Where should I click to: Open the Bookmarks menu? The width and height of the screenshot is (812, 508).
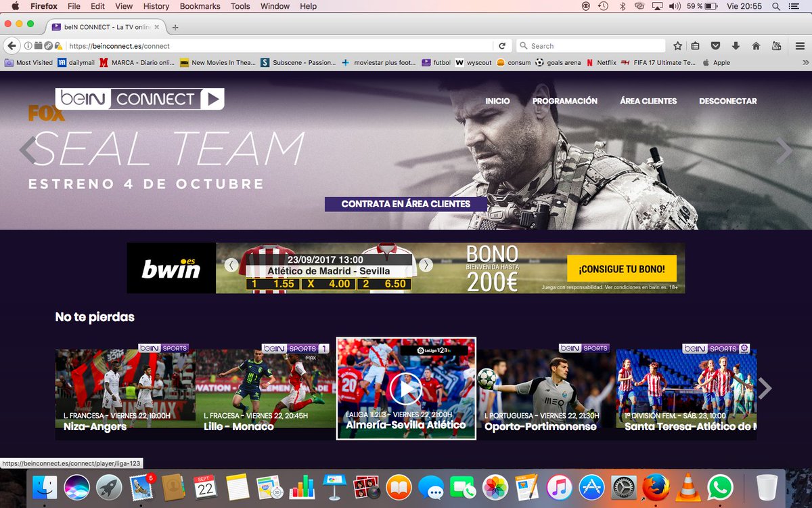(x=200, y=6)
